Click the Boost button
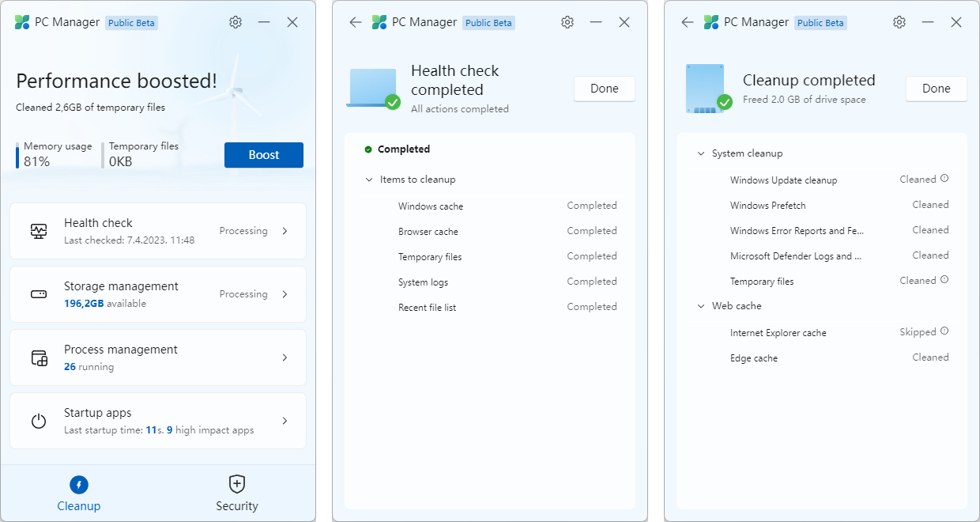980x522 pixels. tap(264, 155)
